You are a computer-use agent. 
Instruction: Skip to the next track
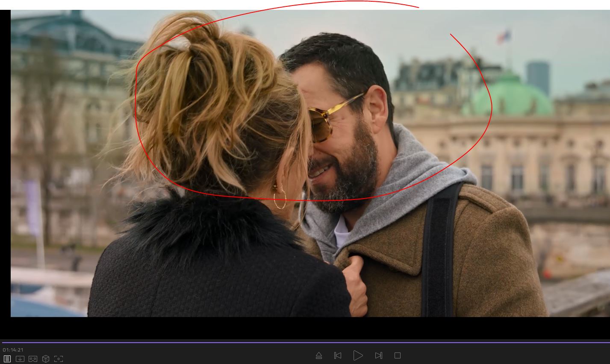click(x=378, y=355)
